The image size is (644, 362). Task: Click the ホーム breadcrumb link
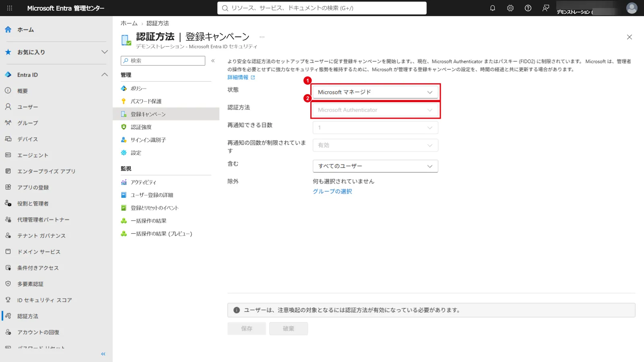pos(129,23)
